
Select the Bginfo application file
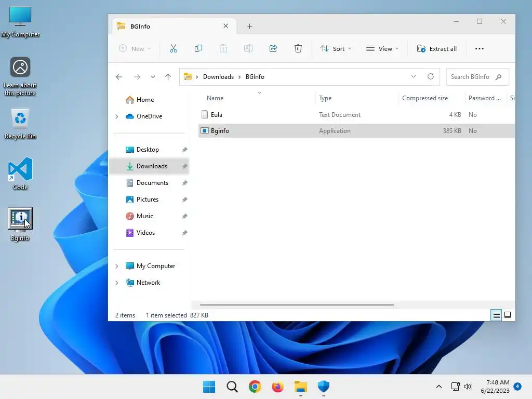tap(356, 130)
